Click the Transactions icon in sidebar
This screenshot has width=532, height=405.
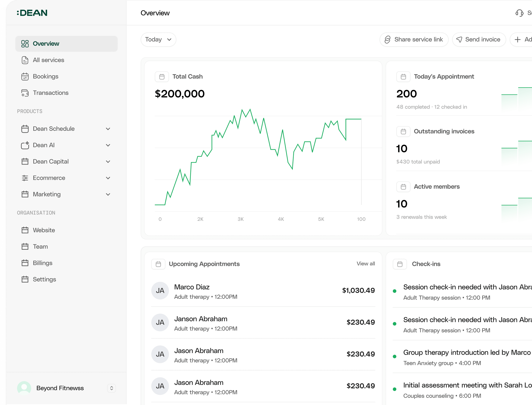[25, 93]
